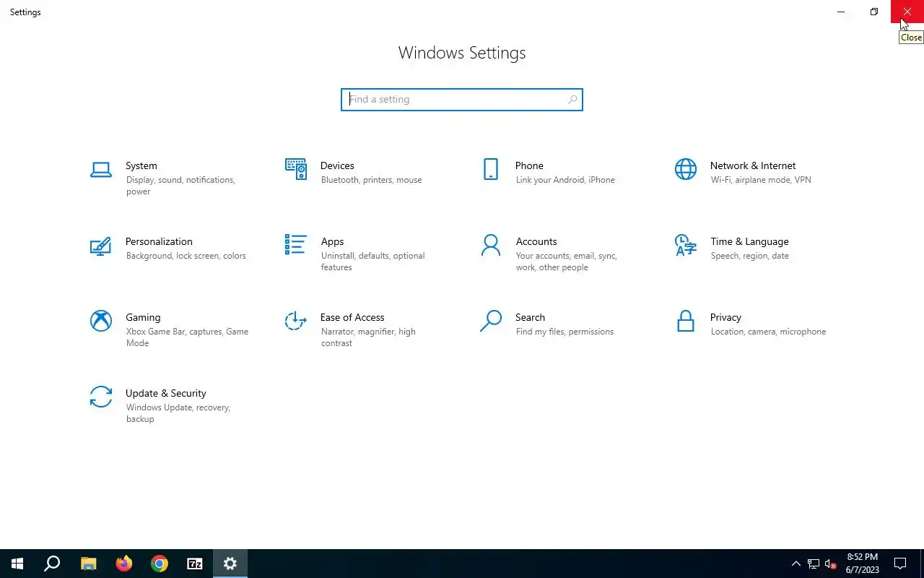Select the Apps title link
The image size is (924, 578).
click(332, 241)
